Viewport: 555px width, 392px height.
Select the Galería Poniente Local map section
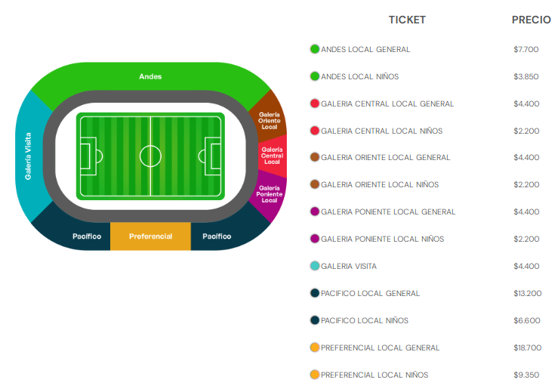click(x=270, y=194)
